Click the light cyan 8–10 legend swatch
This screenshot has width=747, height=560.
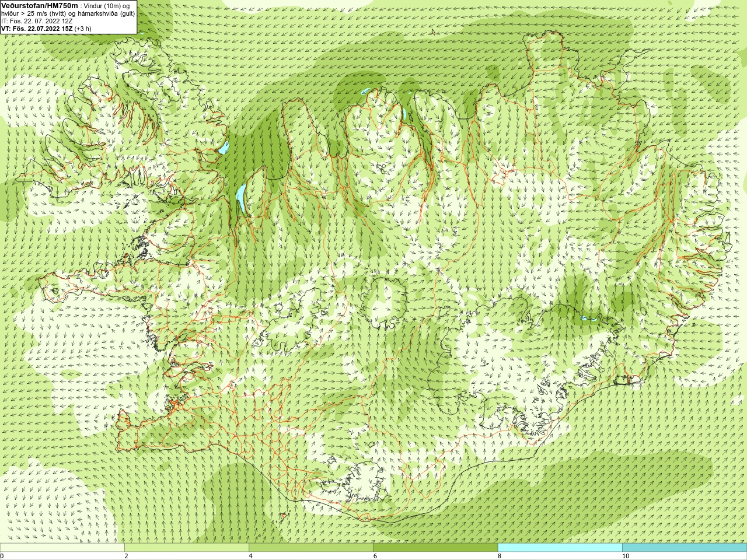pos(560,548)
